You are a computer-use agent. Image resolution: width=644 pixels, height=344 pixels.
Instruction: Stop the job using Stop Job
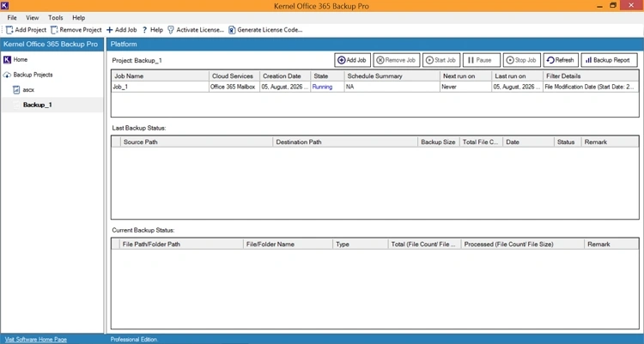tap(521, 60)
